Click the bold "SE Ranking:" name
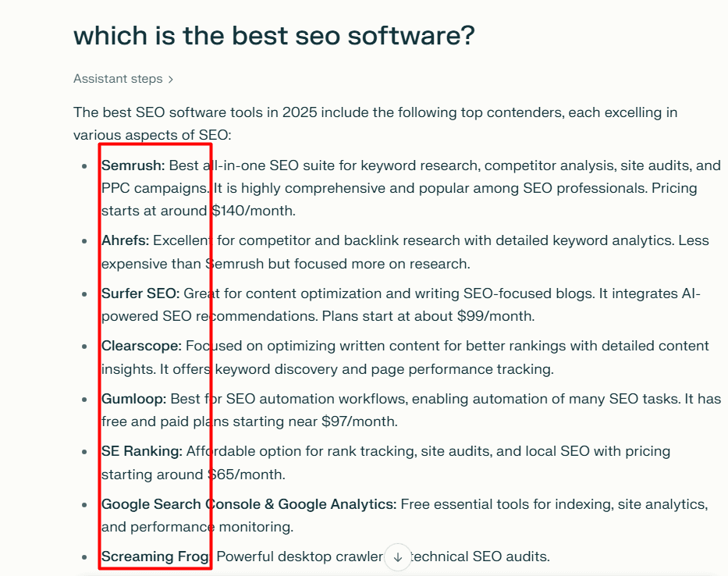728x576 pixels. pyautogui.click(x=141, y=451)
